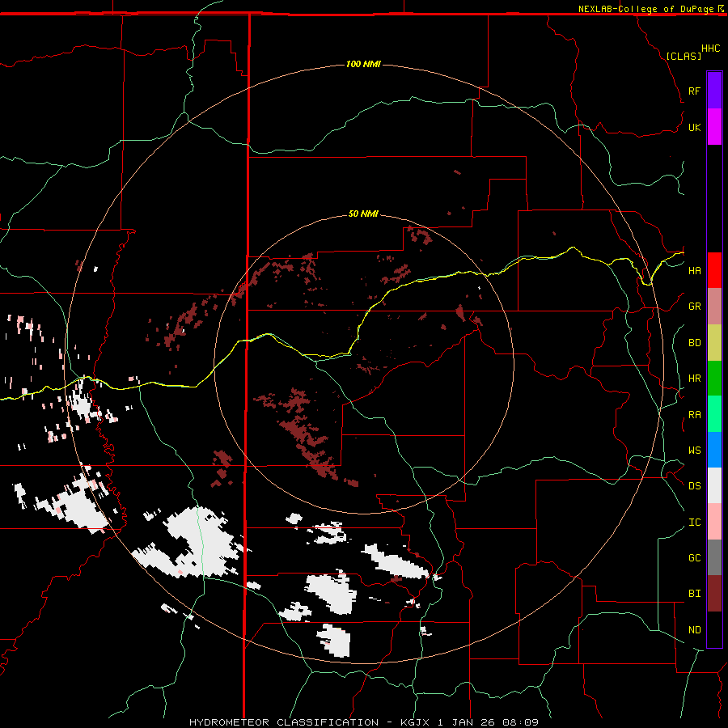Click the RF legend label
Screen dimensions: 728x728
694,91
